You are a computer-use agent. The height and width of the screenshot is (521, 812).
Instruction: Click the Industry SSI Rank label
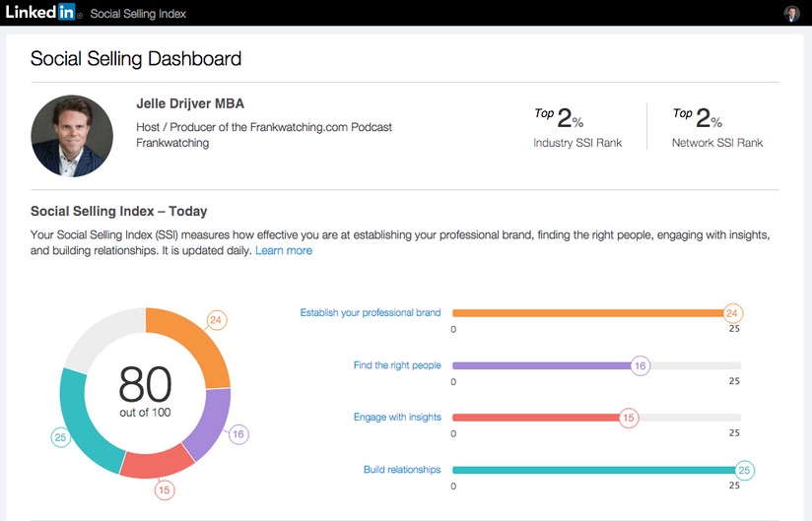click(578, 143)
